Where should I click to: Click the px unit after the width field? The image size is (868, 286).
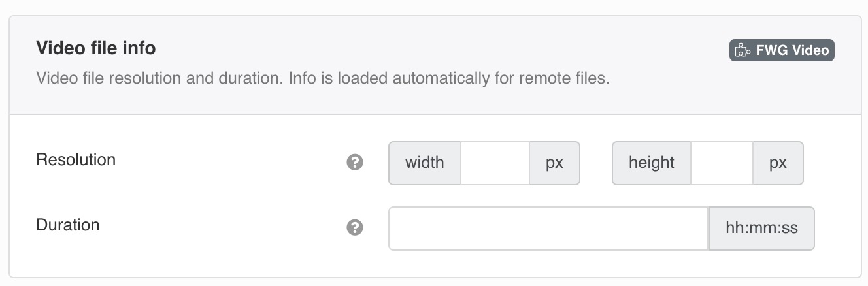tap(554, 163)
